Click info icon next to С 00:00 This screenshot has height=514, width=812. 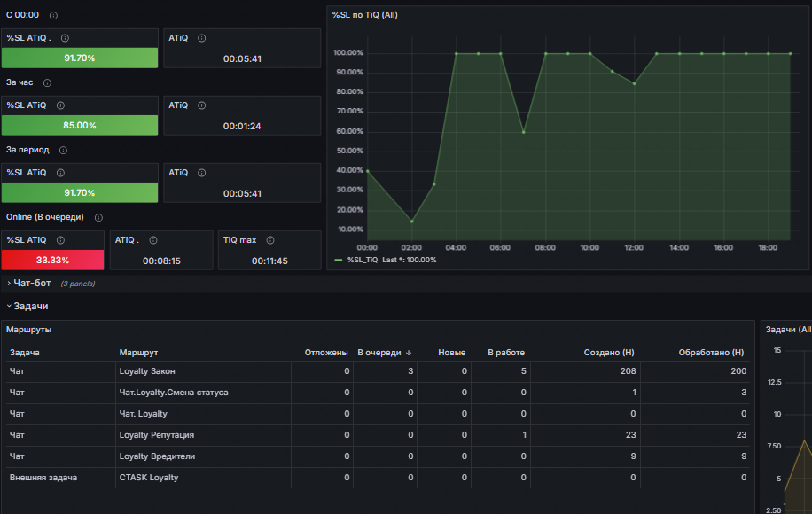[x=54, y=16]
